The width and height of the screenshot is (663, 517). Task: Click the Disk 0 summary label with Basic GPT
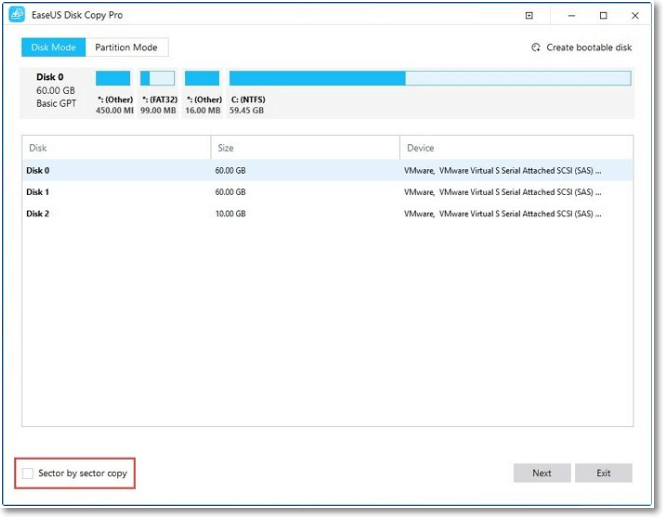click(x=55, y=90)
